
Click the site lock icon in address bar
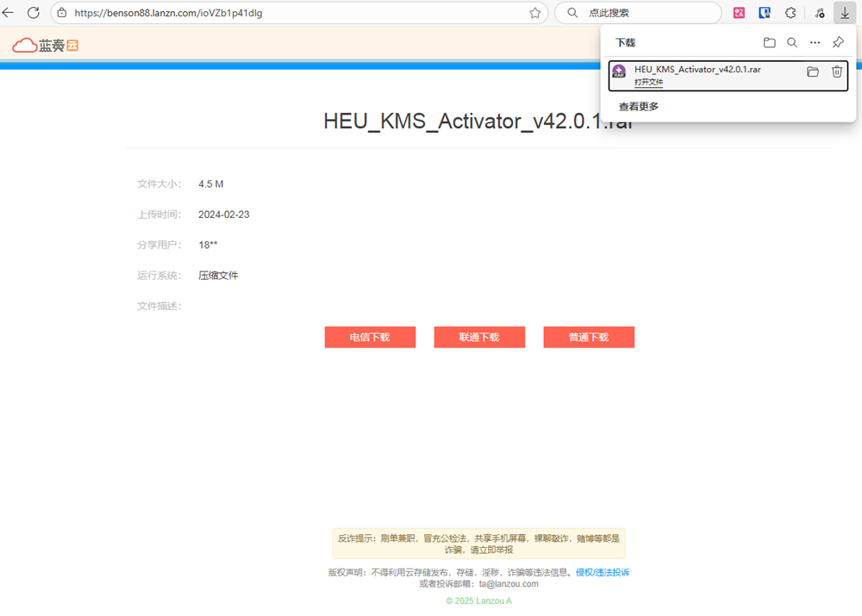(x=62, y=13)
